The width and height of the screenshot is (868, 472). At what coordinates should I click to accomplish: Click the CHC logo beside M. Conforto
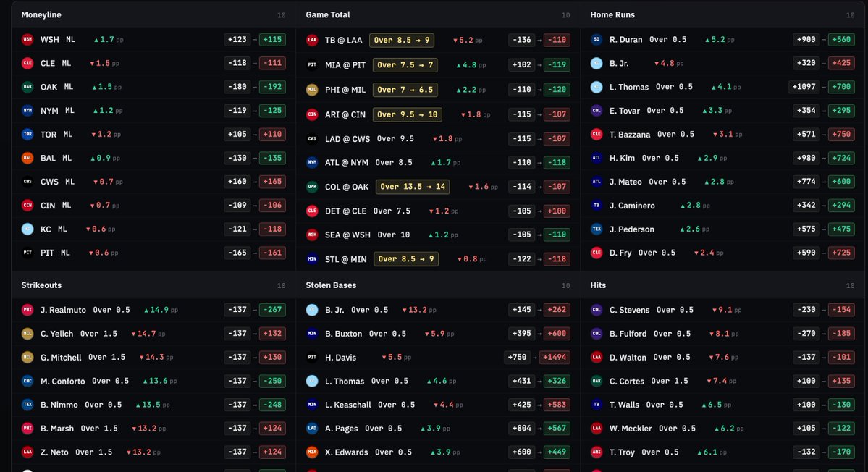tap(27, 382)
